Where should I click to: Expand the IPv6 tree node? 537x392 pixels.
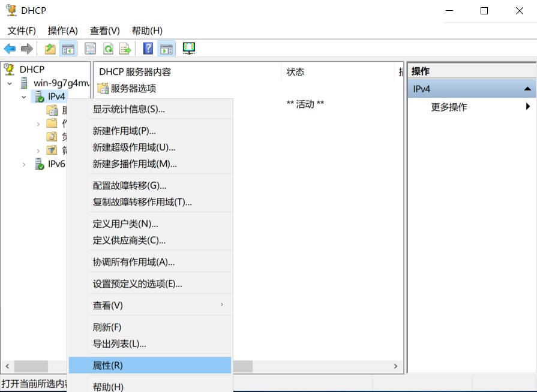click(23, 164)
